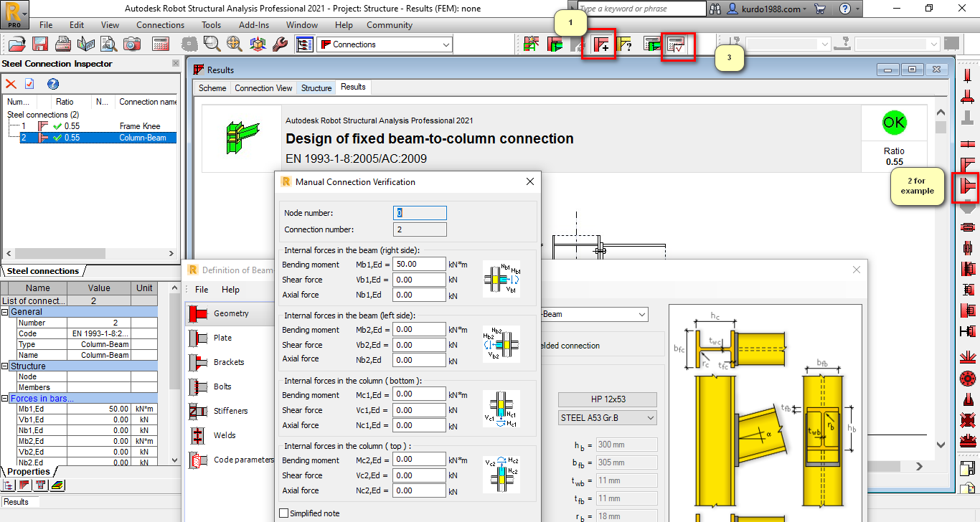The image size is (980, 522).
Task: Open the Brackets section in definition dialog
Action: coord(229,363)
